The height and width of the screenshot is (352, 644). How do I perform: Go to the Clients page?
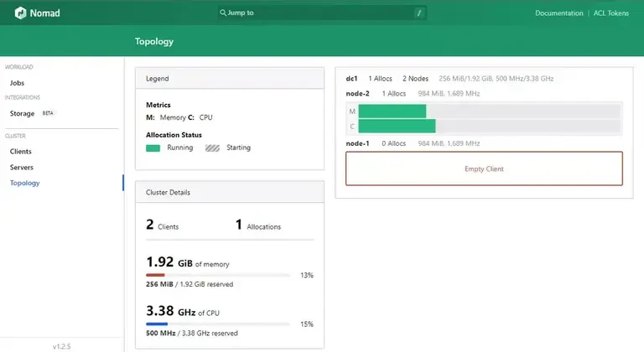pos(21,152)
